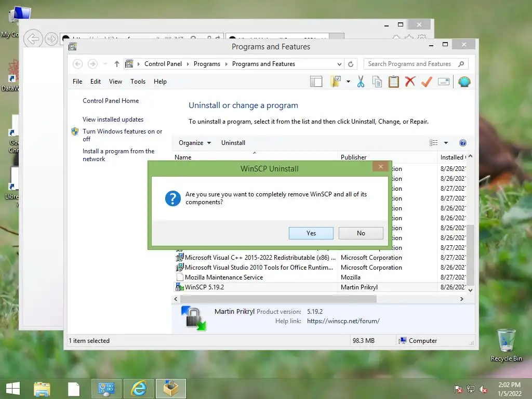
Task: Click the Uninstall command button
Action: [x=233, y=143]
